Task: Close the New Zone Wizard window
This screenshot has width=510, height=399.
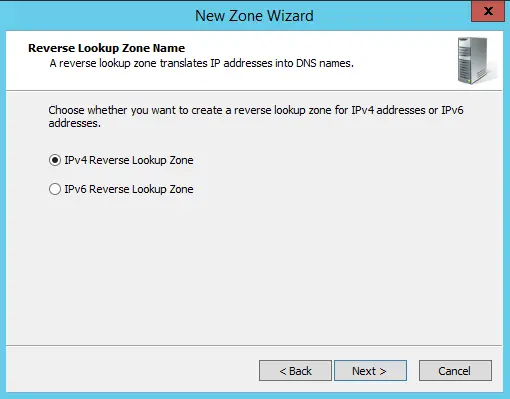Action: tap(488, 11)
